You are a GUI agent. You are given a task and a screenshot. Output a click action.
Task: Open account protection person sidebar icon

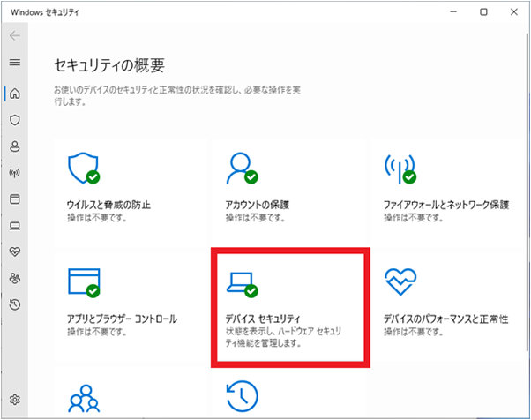coord(15,146)
